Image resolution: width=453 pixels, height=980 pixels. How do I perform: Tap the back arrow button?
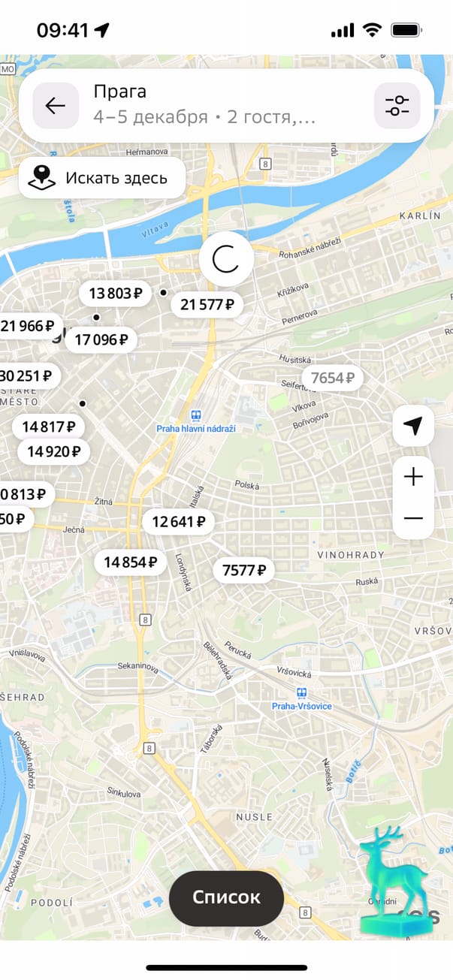[x=56, y=106]
